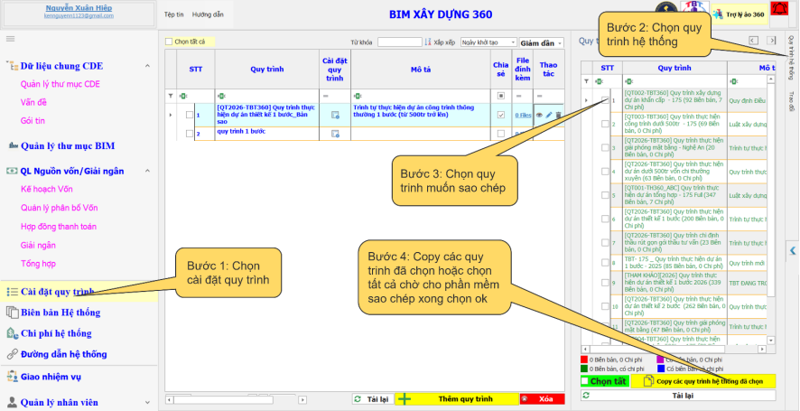Click the Xắp xếp sort icon
This screenshot has height=411, width=800.
[x=429, y=42]
